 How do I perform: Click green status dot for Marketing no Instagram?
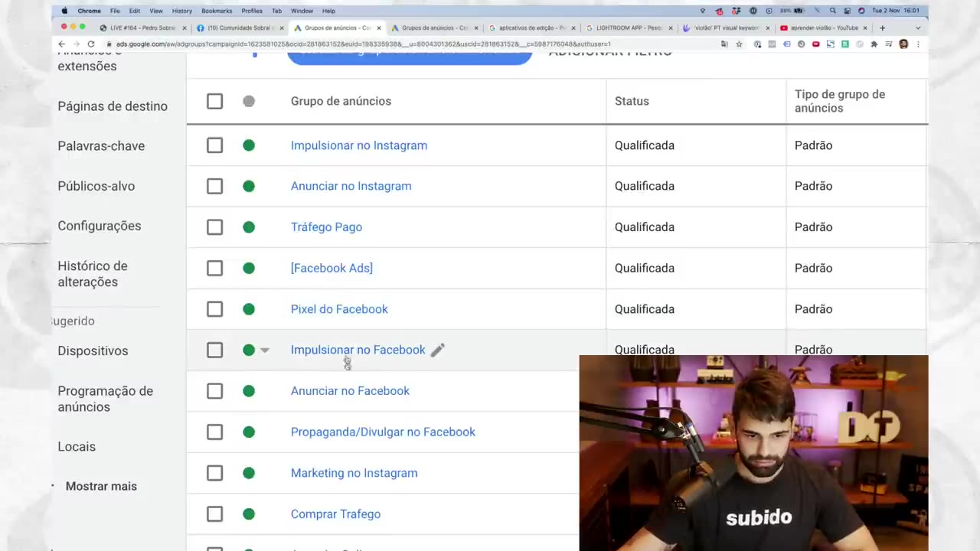(x=249, y=473)
